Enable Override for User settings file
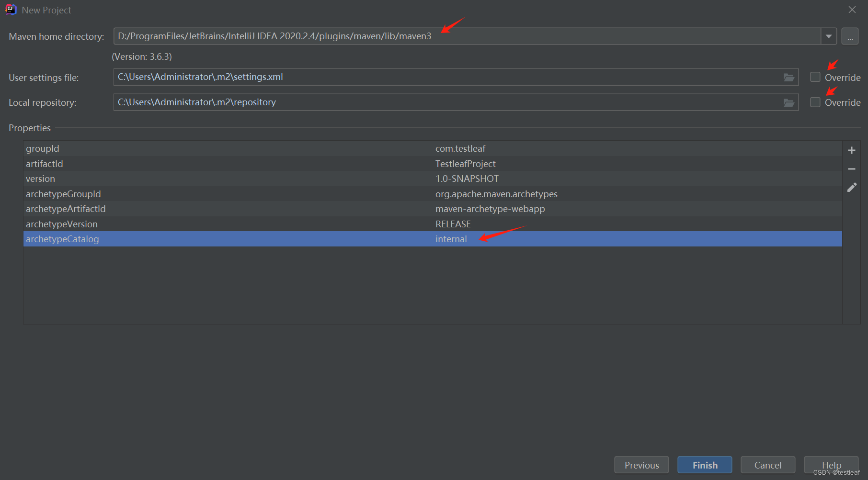The width and height of the screenshot is (868, 480). click(815, 77)
